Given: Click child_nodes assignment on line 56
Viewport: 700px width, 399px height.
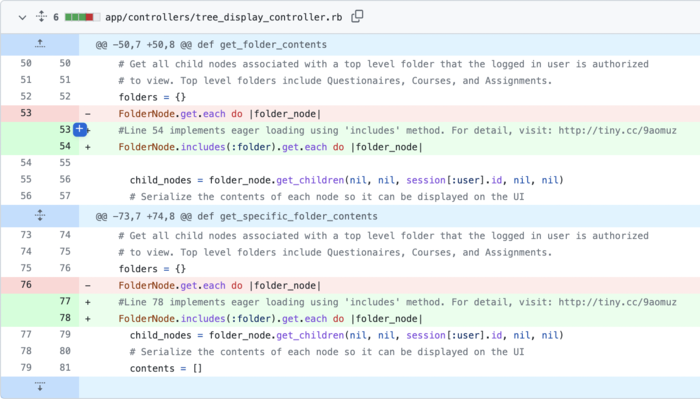Looking at the screenshot, I should (347, 180).
